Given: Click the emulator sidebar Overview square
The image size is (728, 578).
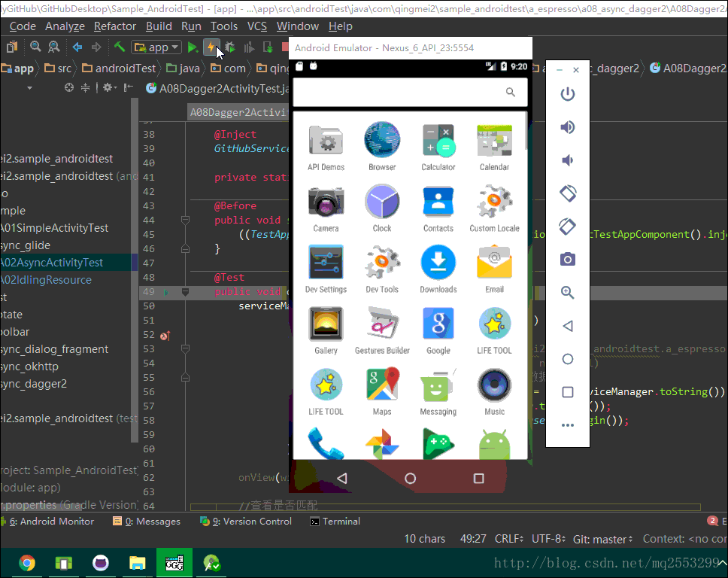Looking at the screenshot, I should point(567,392).
